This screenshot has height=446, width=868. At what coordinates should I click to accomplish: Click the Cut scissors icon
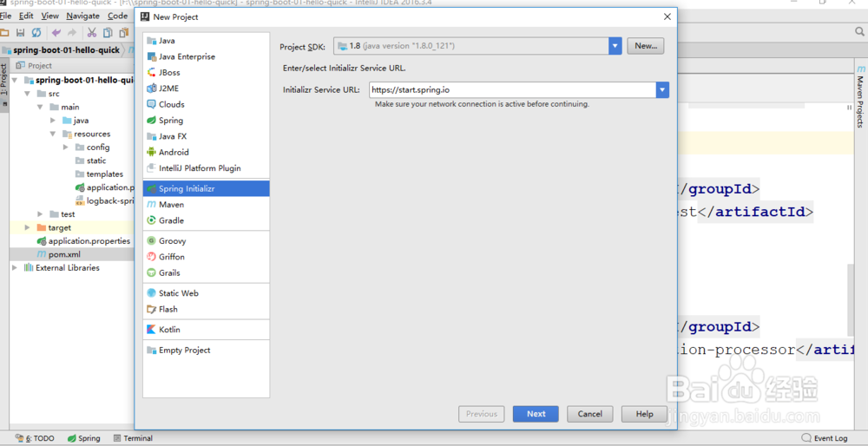tap(92, 33)
